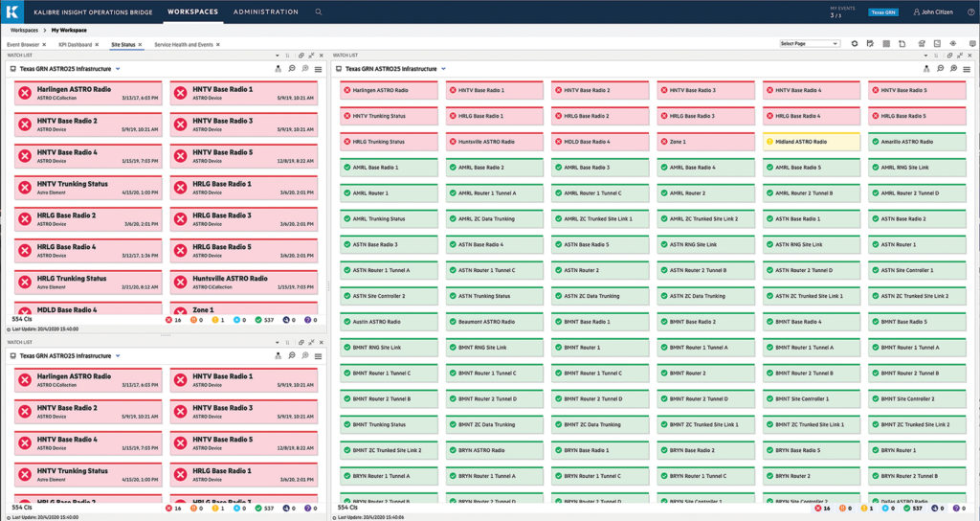Click the Workspaces breadcrumb link
The width and height of the screenshot is (980, 521).
coord(23,30)
